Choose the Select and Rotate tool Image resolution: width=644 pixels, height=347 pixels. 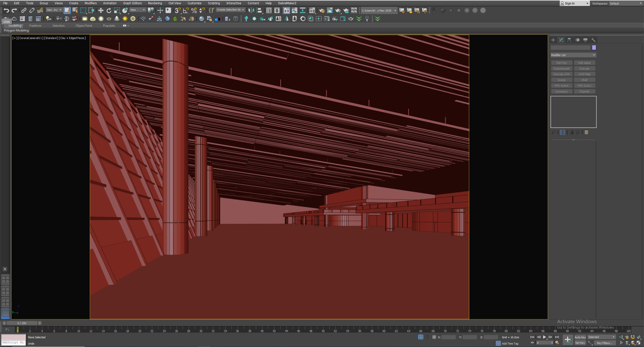109,10
